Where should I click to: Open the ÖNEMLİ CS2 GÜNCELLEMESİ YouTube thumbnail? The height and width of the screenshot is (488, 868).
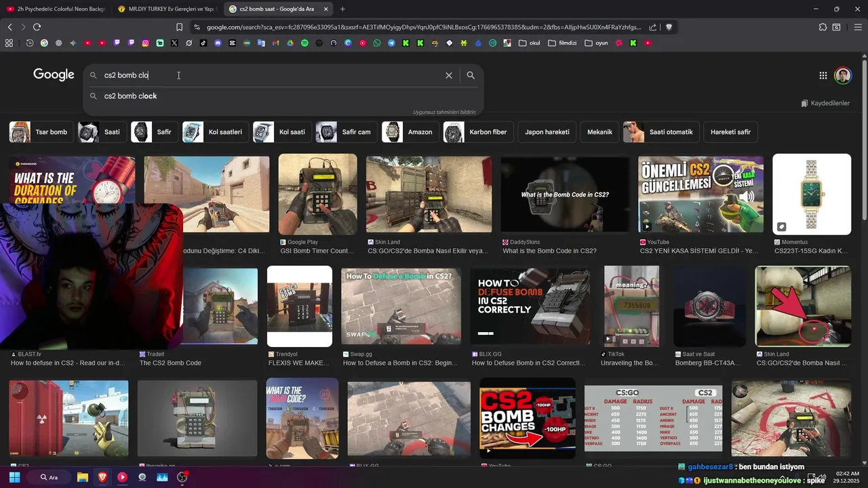pyautogui.click(x=701, y=195)
